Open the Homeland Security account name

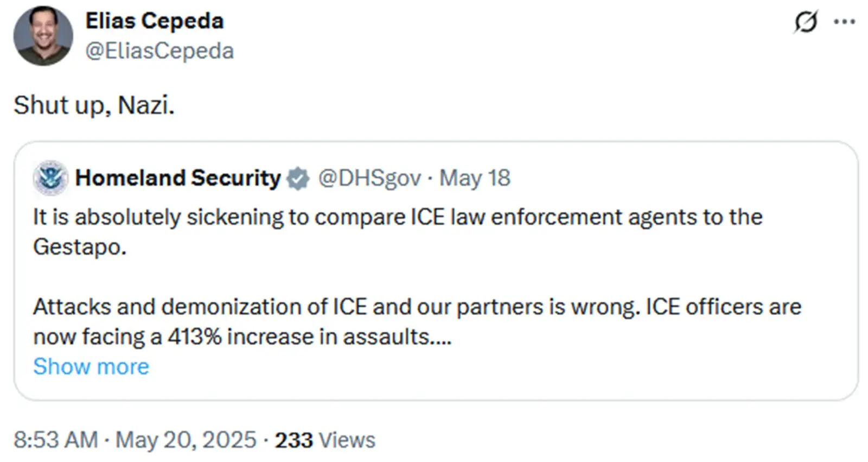pyautogui.click(x=178, y=178)
